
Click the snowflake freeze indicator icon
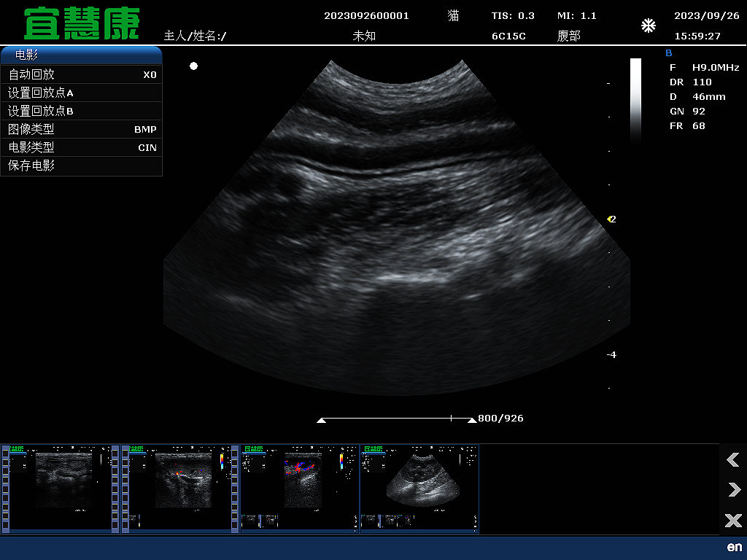648,26
